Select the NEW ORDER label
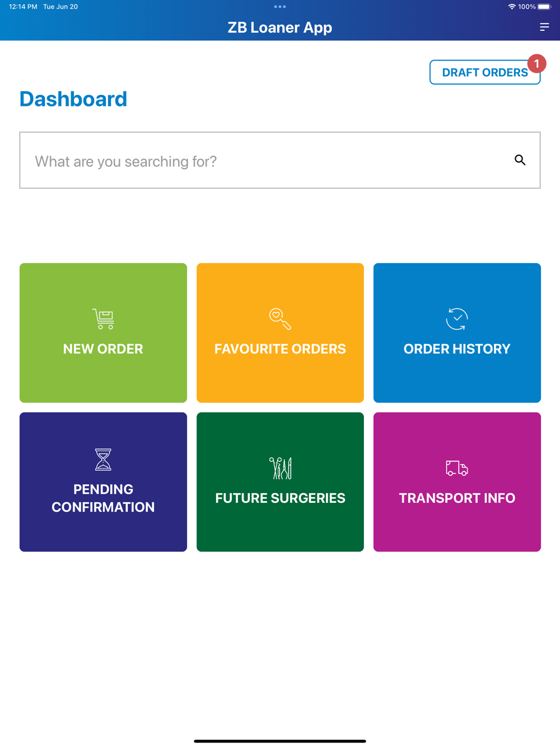 tap(103, 349)
